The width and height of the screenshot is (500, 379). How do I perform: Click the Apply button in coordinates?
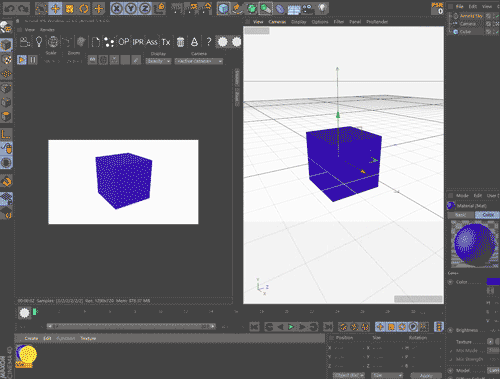click(x=426, y=376)
